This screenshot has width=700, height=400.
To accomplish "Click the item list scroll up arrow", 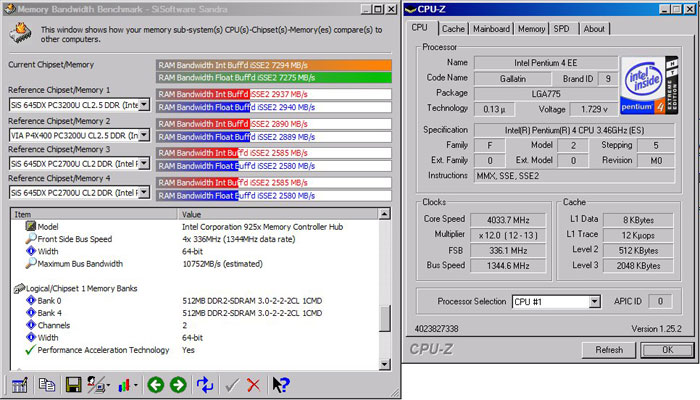I will (384, 214).
